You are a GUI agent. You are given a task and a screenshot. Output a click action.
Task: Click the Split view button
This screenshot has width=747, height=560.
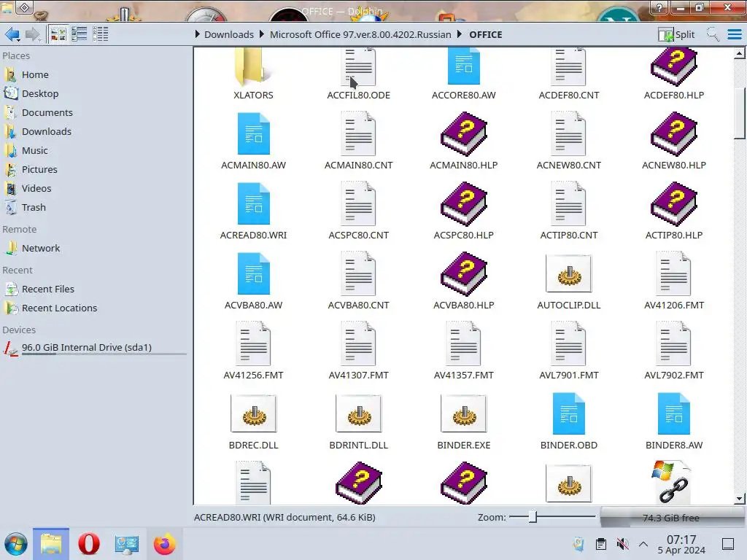[676, 34]
